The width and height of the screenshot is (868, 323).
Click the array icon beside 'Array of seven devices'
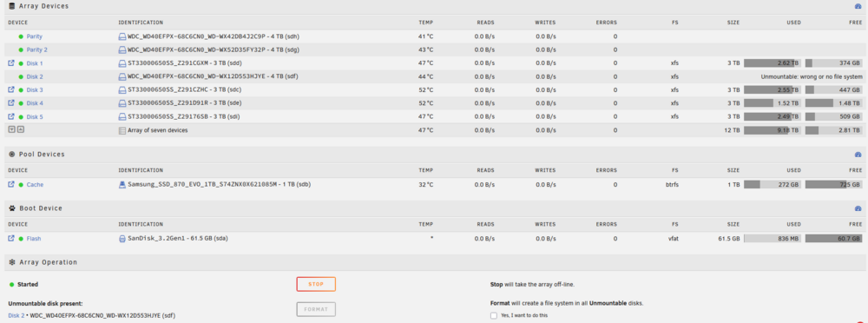pyautogui.click(x=123, y=131)
